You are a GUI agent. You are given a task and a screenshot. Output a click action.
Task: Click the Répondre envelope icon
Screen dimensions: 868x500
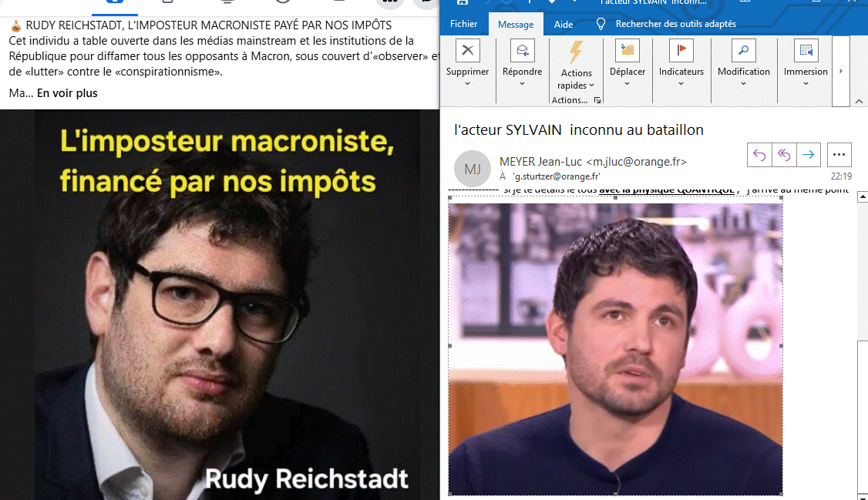tap(522, 51)
